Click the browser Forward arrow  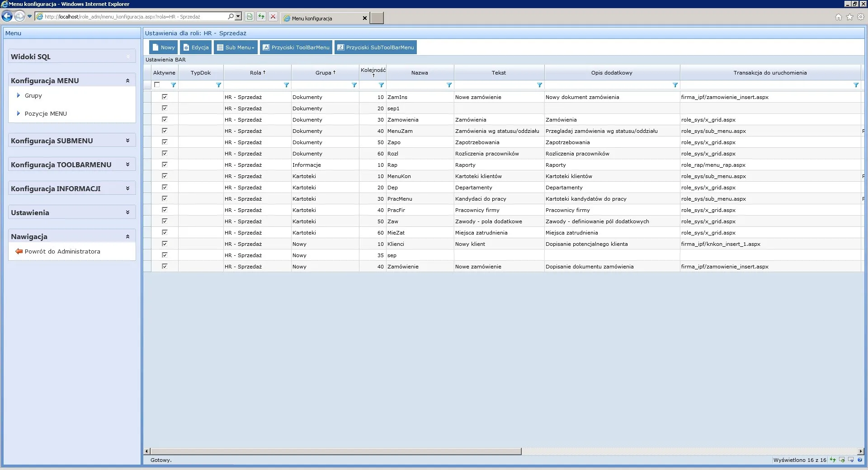[x=19, y=17]
